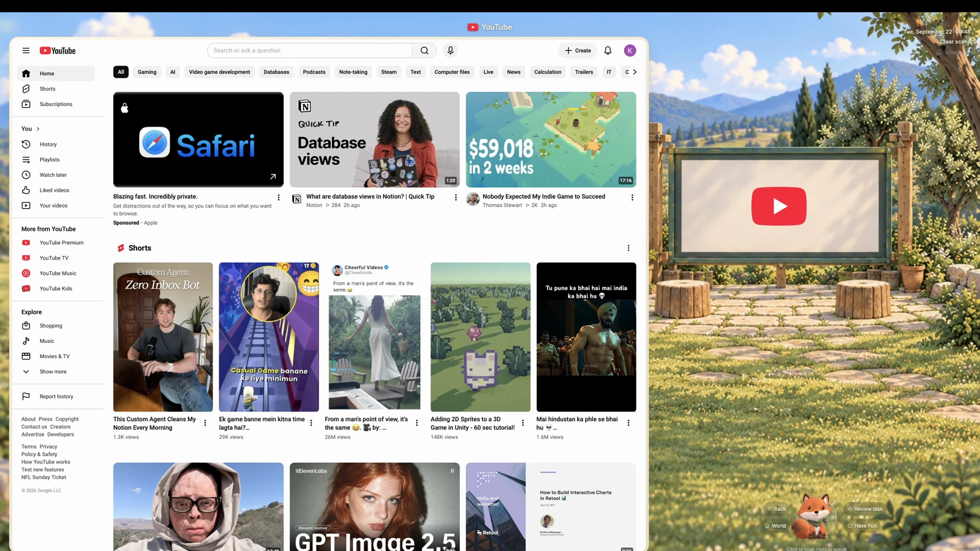The height and width of the screenshot is (551, 980).
Task: Open the Copyright footer link
Action: (x=67, y=419)
